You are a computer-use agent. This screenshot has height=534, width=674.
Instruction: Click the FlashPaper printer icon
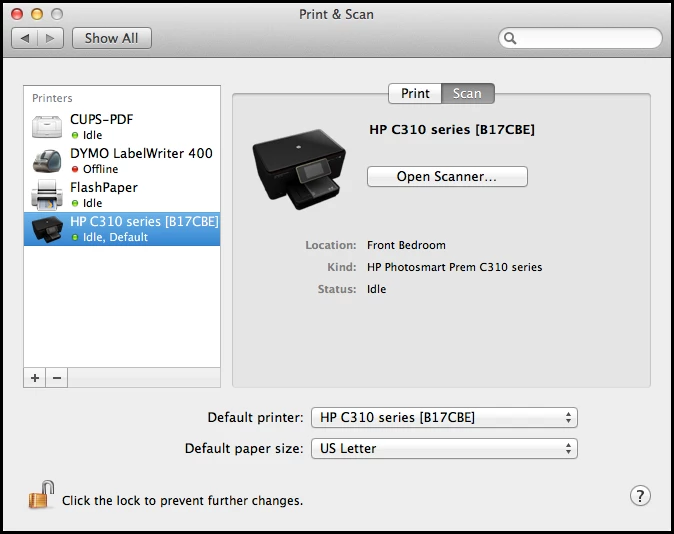[47, 195]
